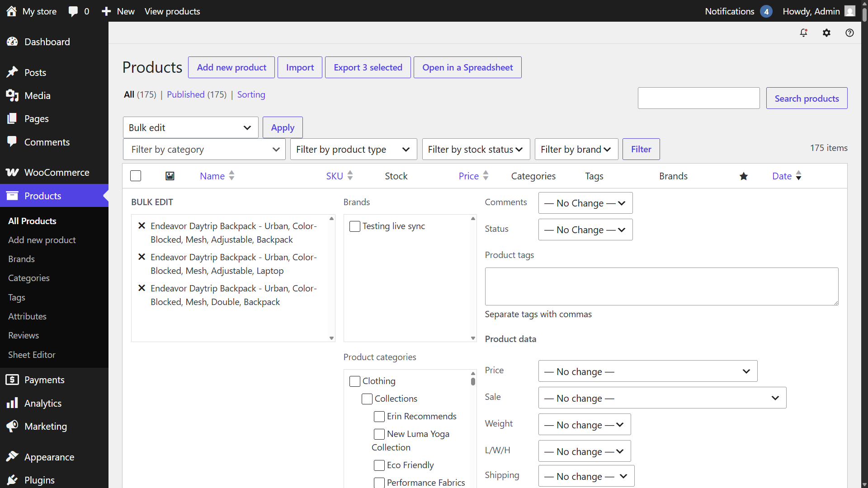Switch to the Published products view
Viewport: 868px width, 488px height.
[x=186, y=94]
